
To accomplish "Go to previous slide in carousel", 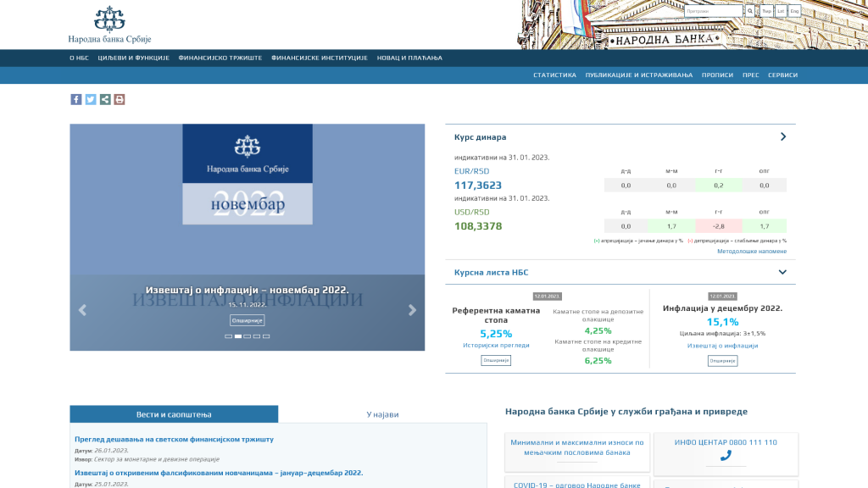I will (x=82, y=310).
